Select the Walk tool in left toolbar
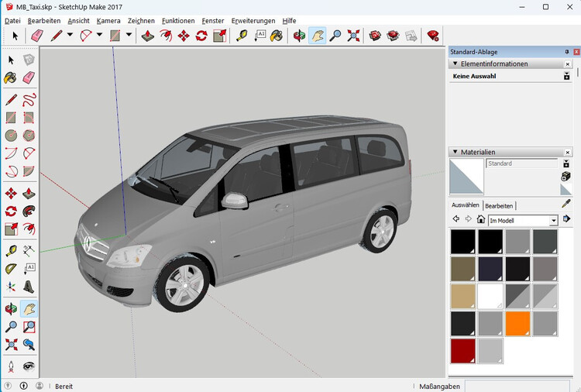The height and width of the screenshot is (392, 581). click(11, 366)
